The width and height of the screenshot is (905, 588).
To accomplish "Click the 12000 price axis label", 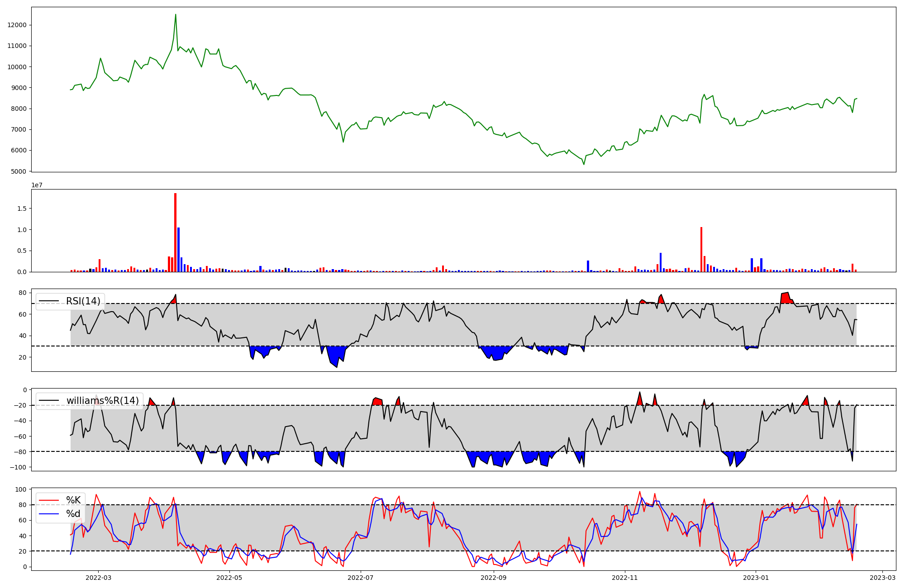I will [x=17, y=25].
